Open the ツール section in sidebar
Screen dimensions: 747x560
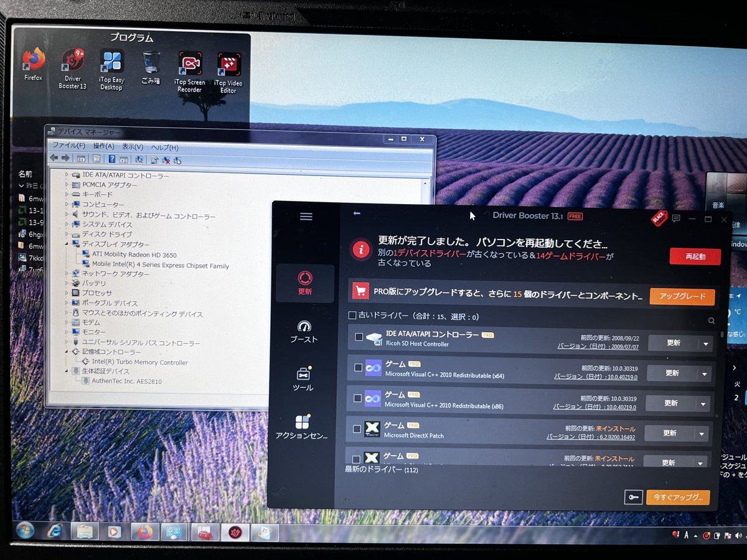(x=303, y=380)
